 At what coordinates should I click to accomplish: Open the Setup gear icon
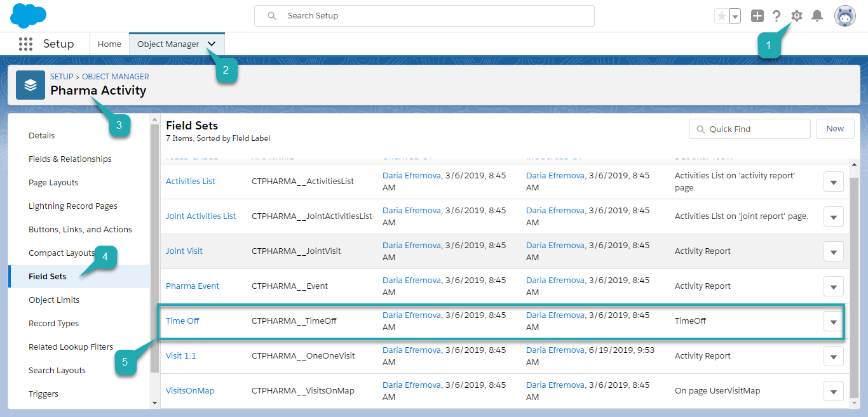pyautogui.click(x=796, y=16)
